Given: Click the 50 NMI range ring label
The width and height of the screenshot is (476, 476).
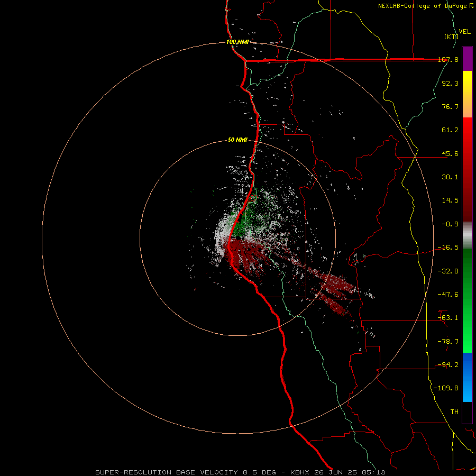Looking at the screenshot, I should [237, 140].
